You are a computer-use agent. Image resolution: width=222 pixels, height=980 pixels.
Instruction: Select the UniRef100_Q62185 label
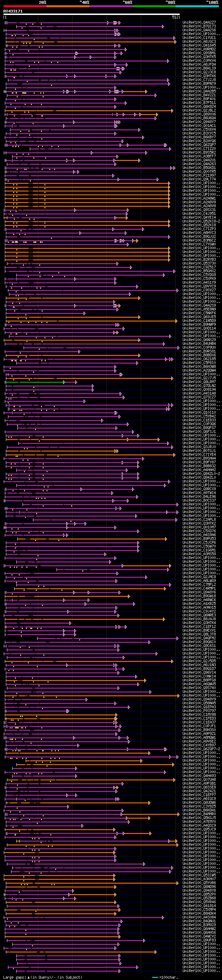coord(199,359)
